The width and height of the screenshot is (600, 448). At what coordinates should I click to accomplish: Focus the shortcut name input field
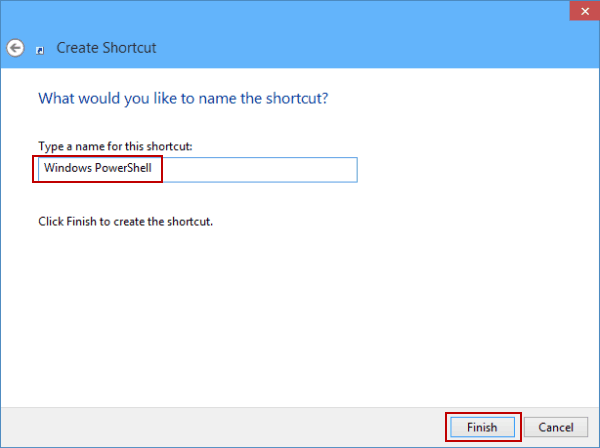(x=198, y=169)
